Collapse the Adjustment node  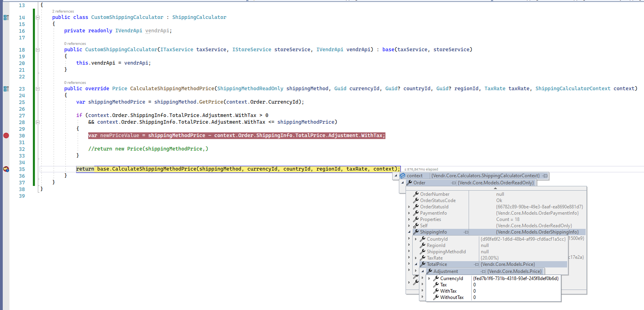pos(423,271)
